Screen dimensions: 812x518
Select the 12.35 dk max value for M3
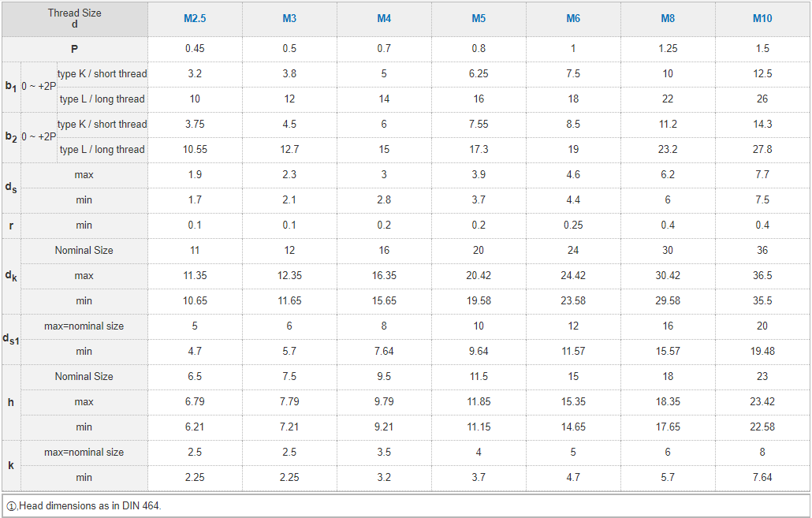tap(289, 276)
